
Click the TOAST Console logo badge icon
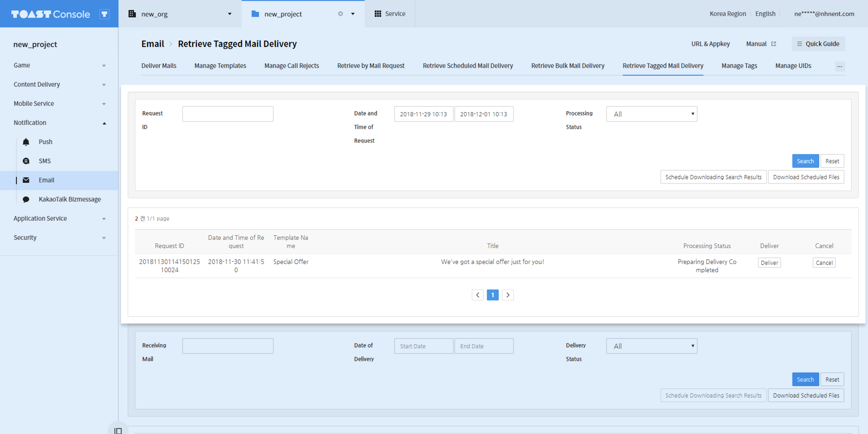click(104, 14)
